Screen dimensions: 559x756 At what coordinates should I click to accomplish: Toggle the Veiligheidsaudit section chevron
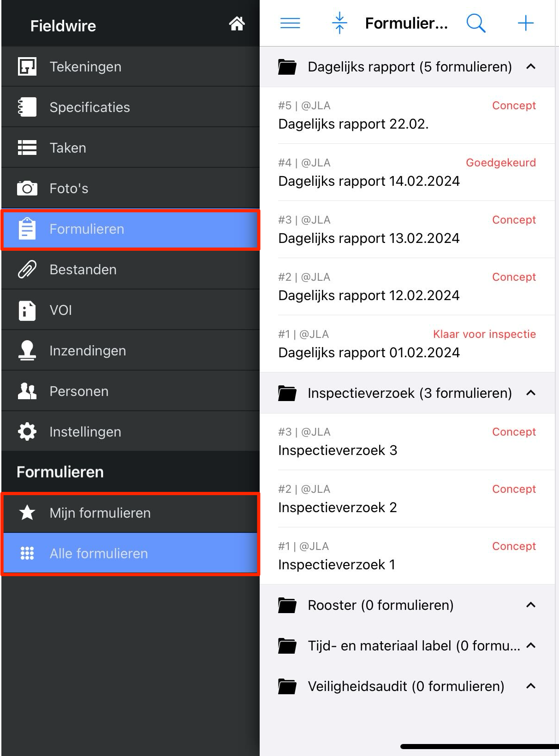click(x=531, y=686)
